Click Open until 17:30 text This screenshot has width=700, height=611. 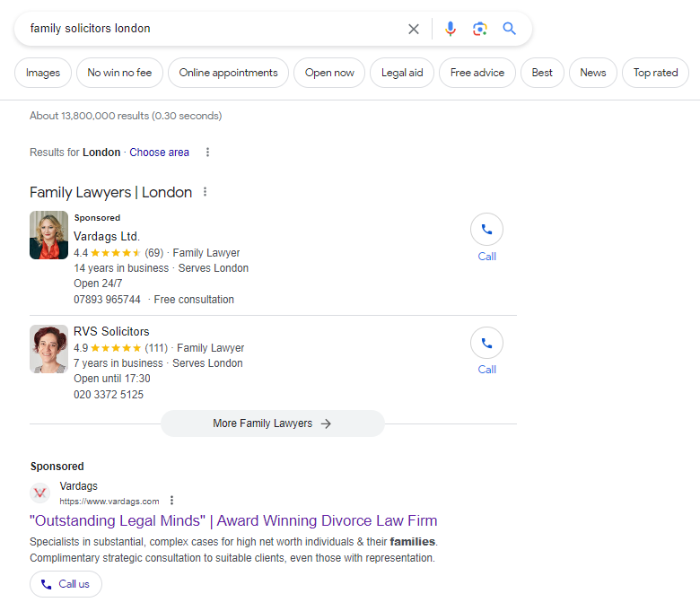(112, 379)
